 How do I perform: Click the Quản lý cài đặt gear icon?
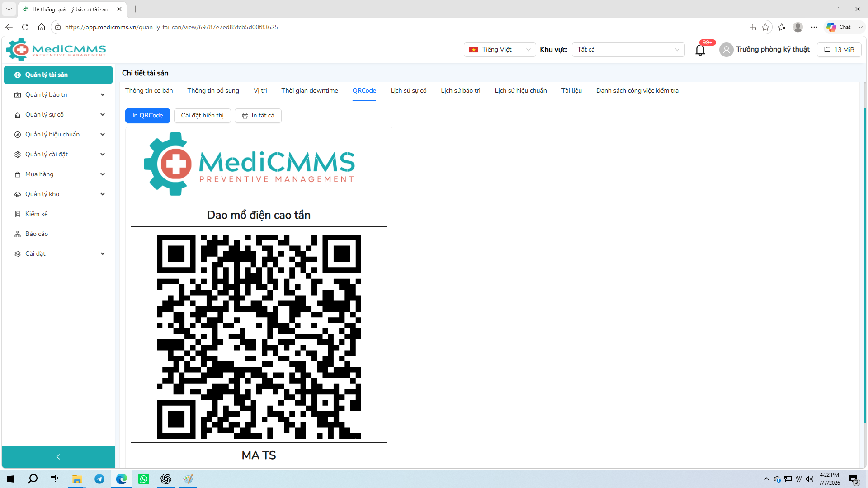18,155
